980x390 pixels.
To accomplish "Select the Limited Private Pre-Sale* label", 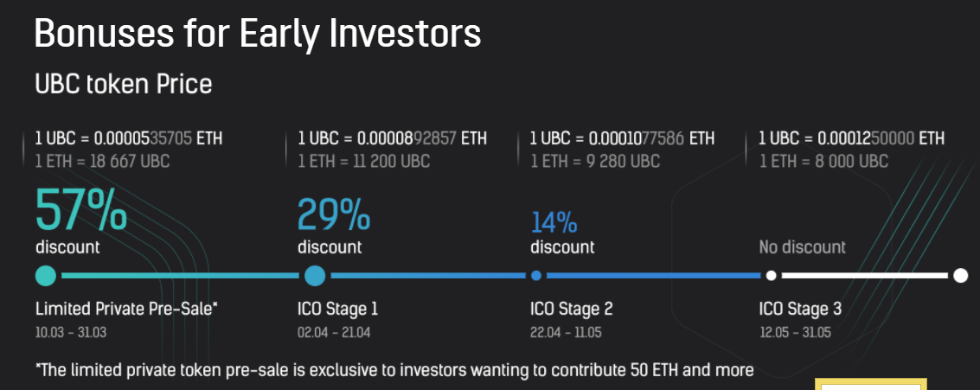I will click(127, 308).
